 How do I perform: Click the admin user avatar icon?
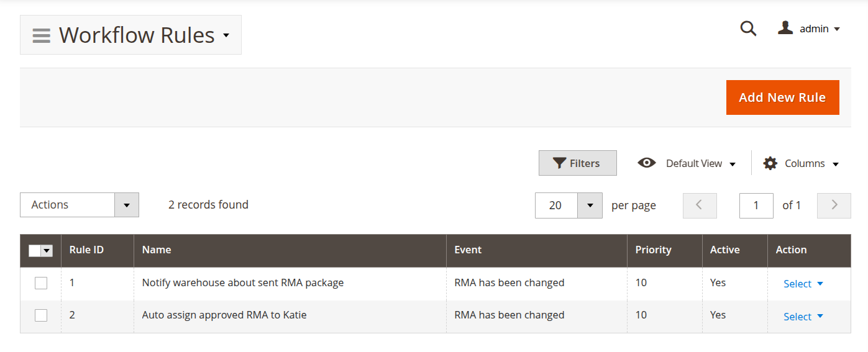(785, 28)
